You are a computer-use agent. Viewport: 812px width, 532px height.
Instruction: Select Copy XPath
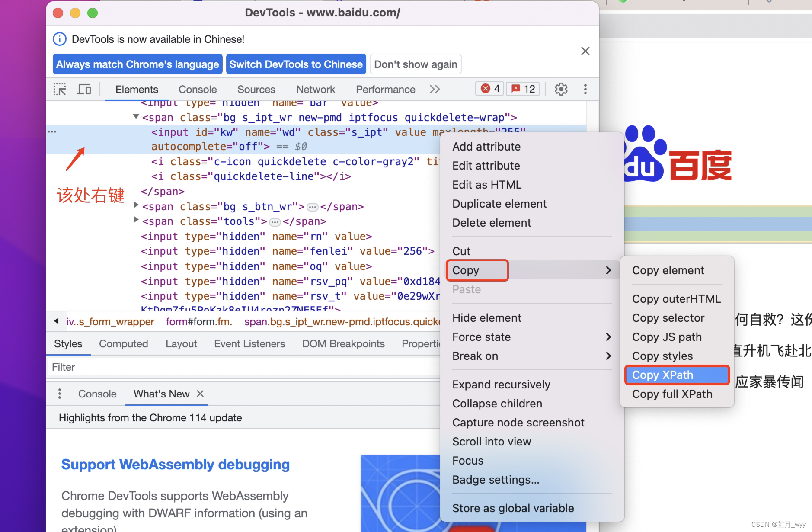[x=677, y=375]
